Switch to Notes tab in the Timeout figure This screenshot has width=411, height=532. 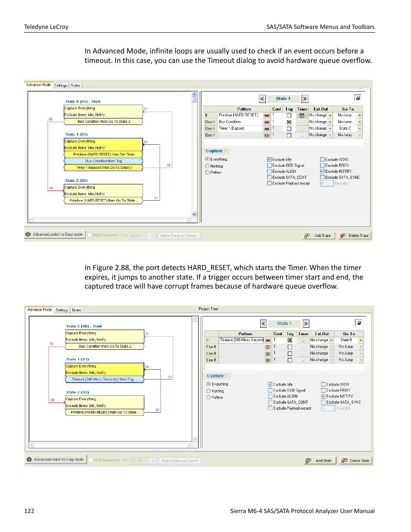[77, 310]
